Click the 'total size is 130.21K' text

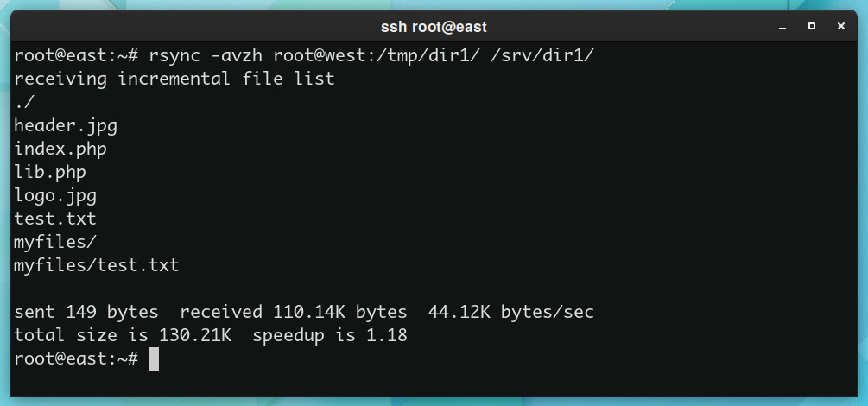[x=123, y=335]
